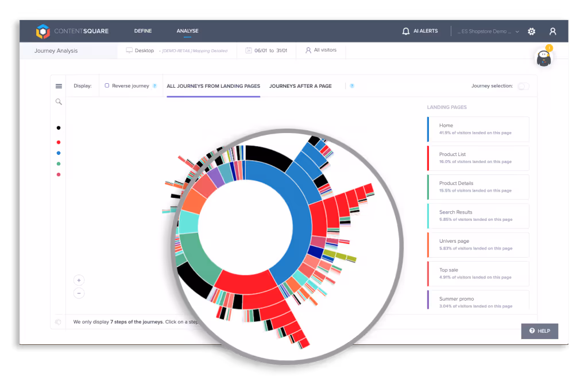Click the blue legend dot in the sidebar
This screenshot has height=385, width=588.
[59, 153]
